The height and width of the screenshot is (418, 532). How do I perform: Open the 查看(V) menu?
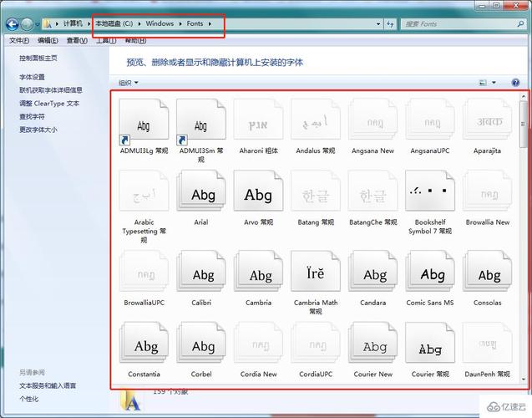point(77,40)
